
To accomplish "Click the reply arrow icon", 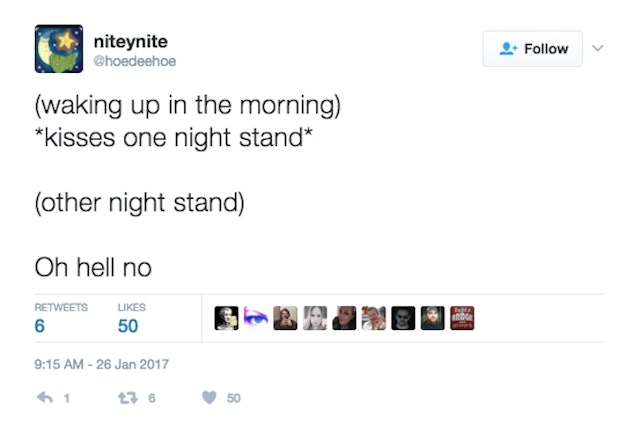I will pos(44,397).
